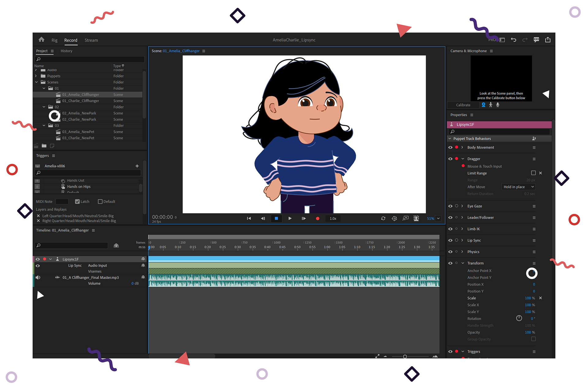Open Camera & Microphone panel menu
Screen dimensions: 588x391
[x=491, y=51]
